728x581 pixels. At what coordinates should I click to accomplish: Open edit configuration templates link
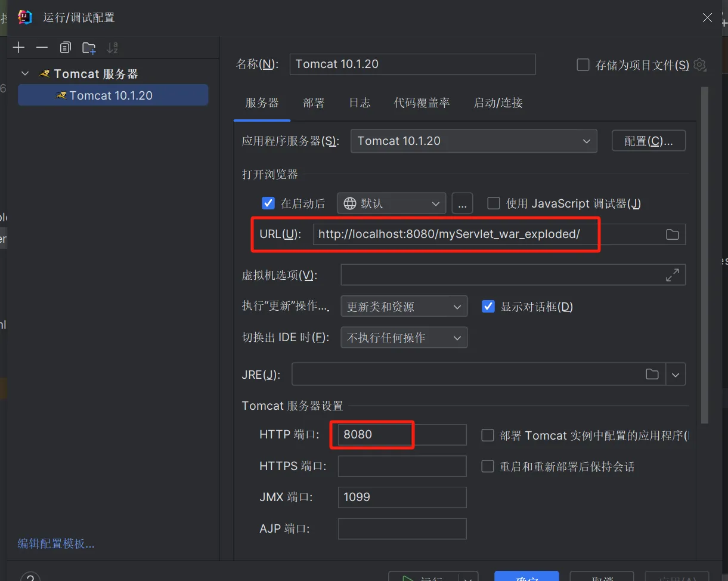(56, 543)
